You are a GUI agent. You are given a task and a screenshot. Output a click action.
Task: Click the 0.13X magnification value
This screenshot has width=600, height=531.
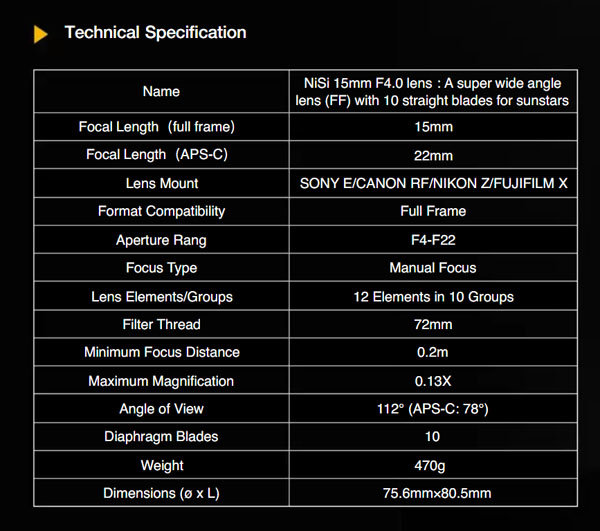[433, 381]
